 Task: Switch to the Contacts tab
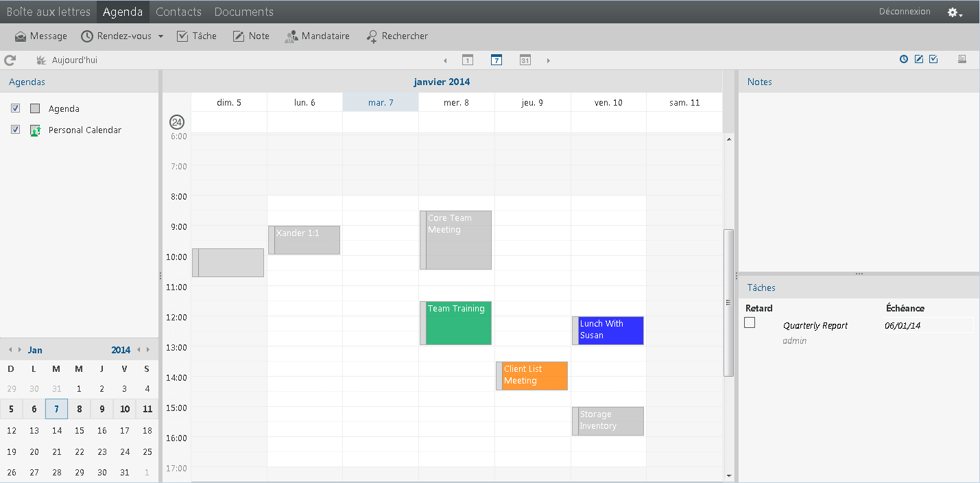click(178, 11)
